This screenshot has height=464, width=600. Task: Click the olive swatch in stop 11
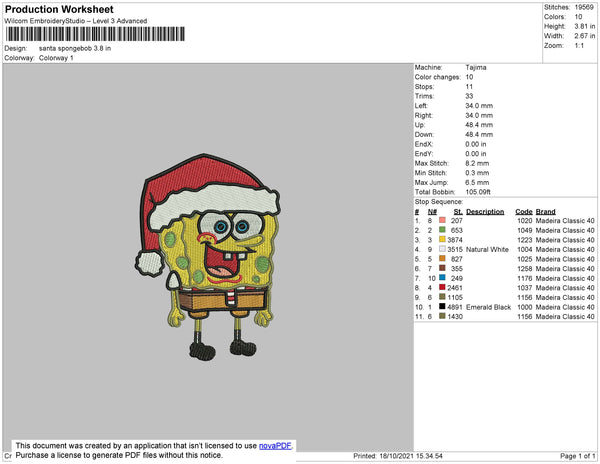pos(442,316)
